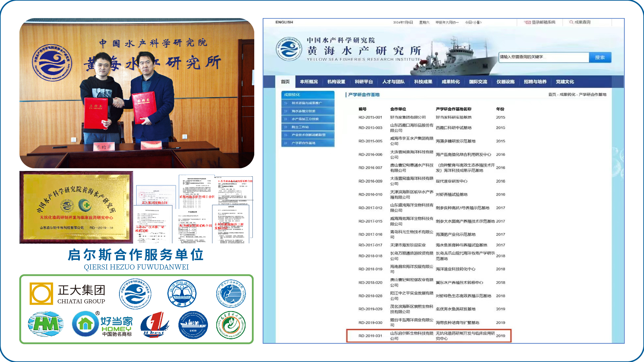Screen dimensions: 644x362
Task: Click the Chiatai Group gold square logo
Action: [41, 294]
